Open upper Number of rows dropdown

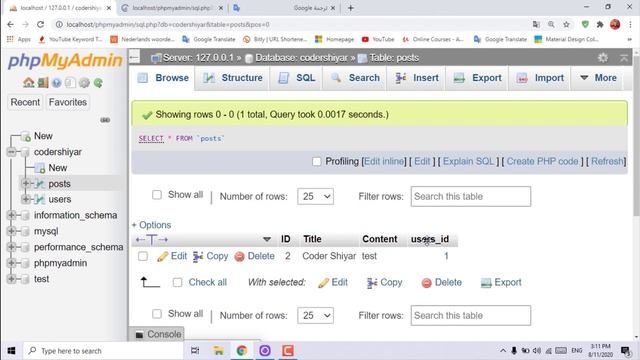tap(316, 196)
